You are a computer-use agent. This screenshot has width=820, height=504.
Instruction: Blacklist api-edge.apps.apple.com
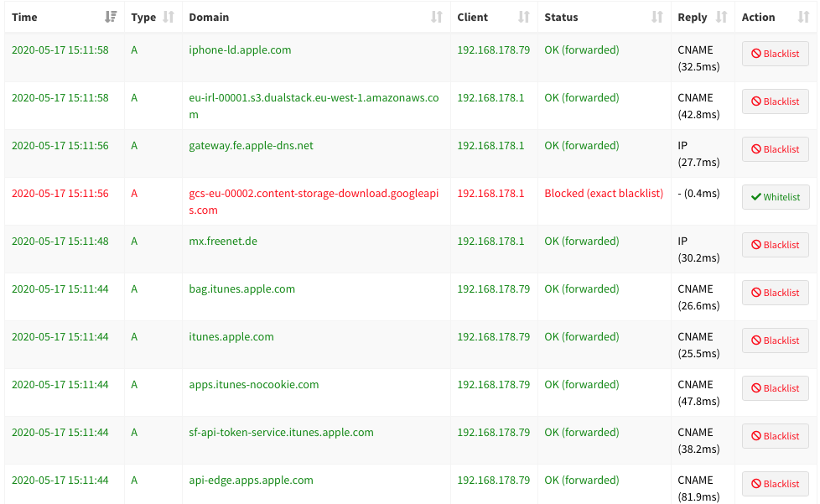pos(776,484)
